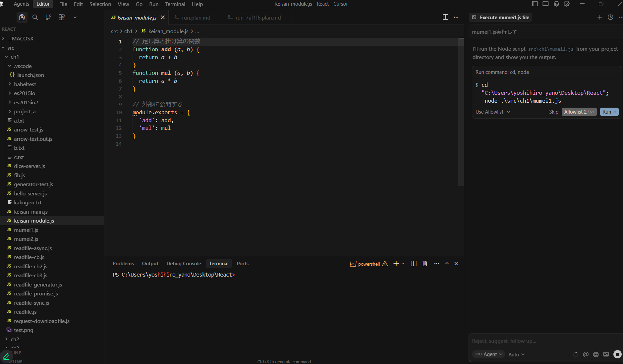Expand the project_a folder
This screenshot has height=364, width=623.
52,112
